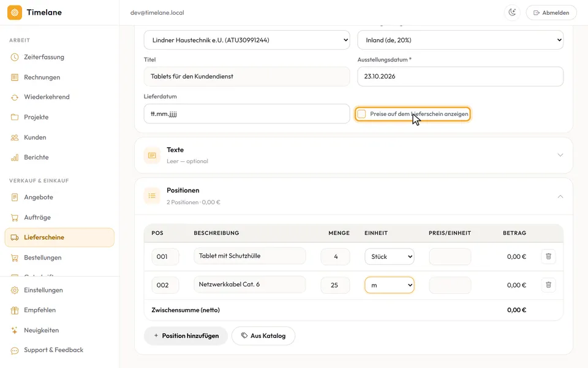Image resolution: width=588 pixels, height=368 pixels.
Task: Open Support & Feedback link
Action: pos(59,350)
